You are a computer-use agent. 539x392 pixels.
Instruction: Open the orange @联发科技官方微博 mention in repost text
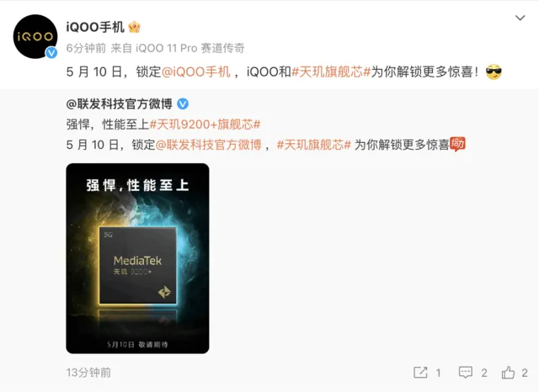pos(209,145)
